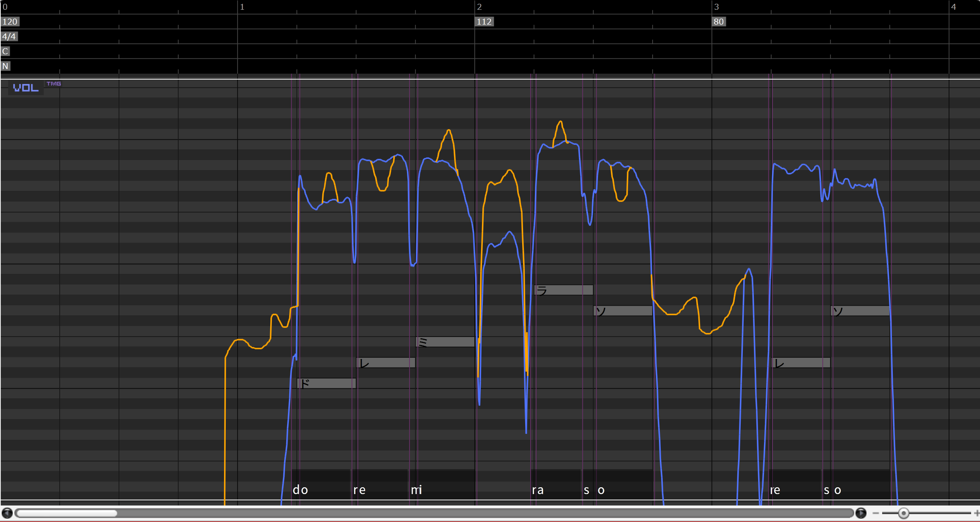The height and width of the screenshot is (522, 980).
Task: Click the right scroll arrow button
Action: [861, 513]
